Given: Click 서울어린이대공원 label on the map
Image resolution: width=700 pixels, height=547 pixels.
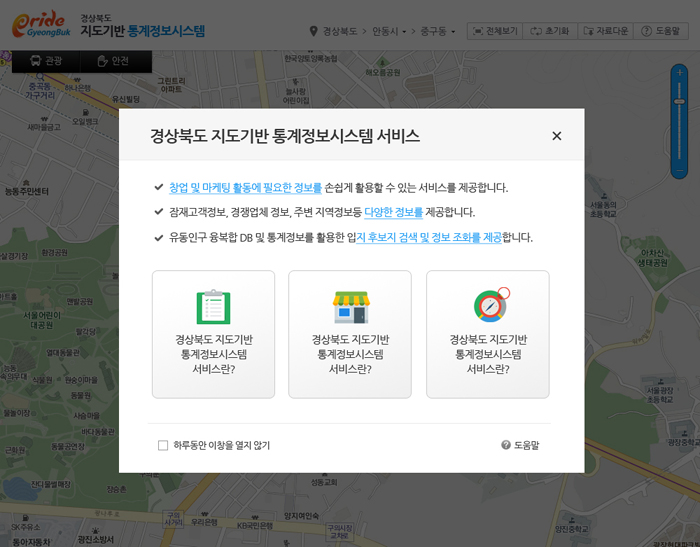Looking at the screenshot, I should click(x=42, y=320).
